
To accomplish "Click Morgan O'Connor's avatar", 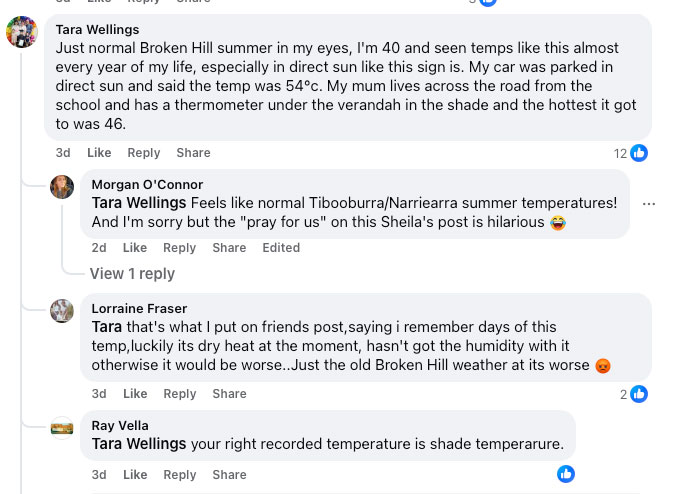I will 62,186.
